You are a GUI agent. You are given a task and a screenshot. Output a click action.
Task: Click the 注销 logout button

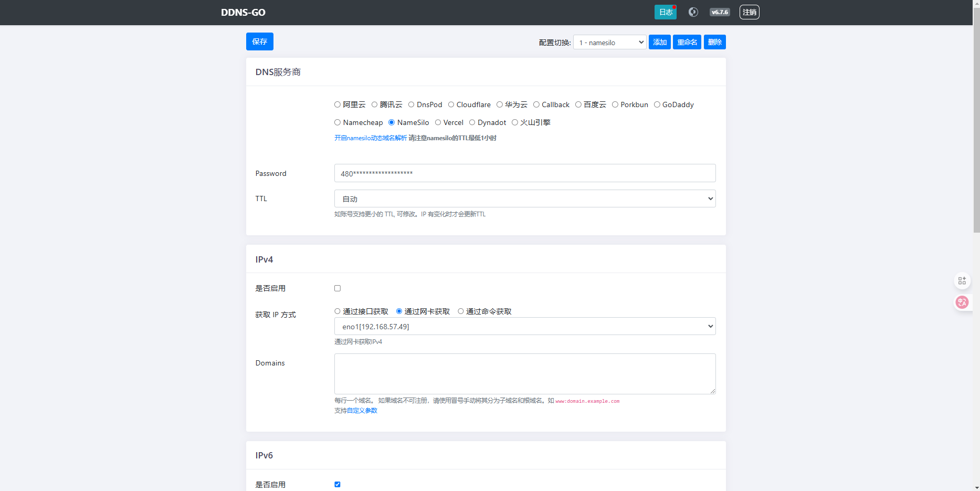pyautogui.click(x=749, y=12)
